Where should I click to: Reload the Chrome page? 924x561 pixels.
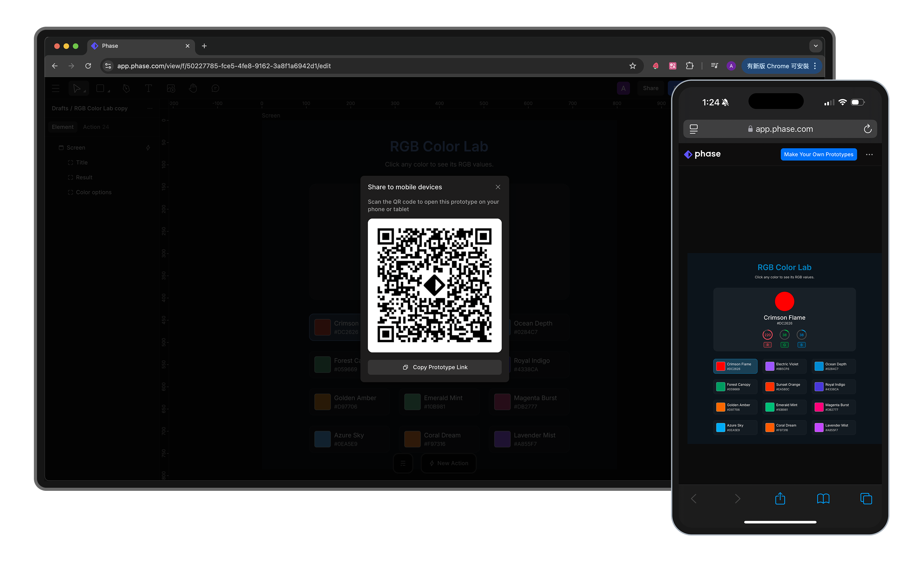tap(88, 66)
